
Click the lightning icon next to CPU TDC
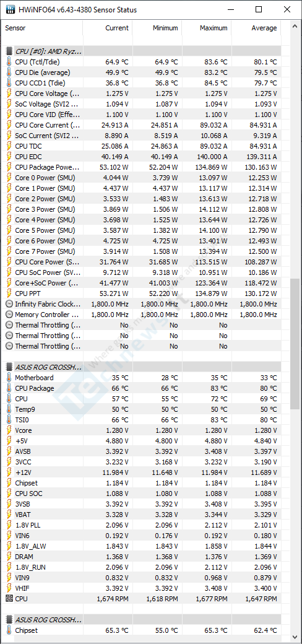click(9, 146)
